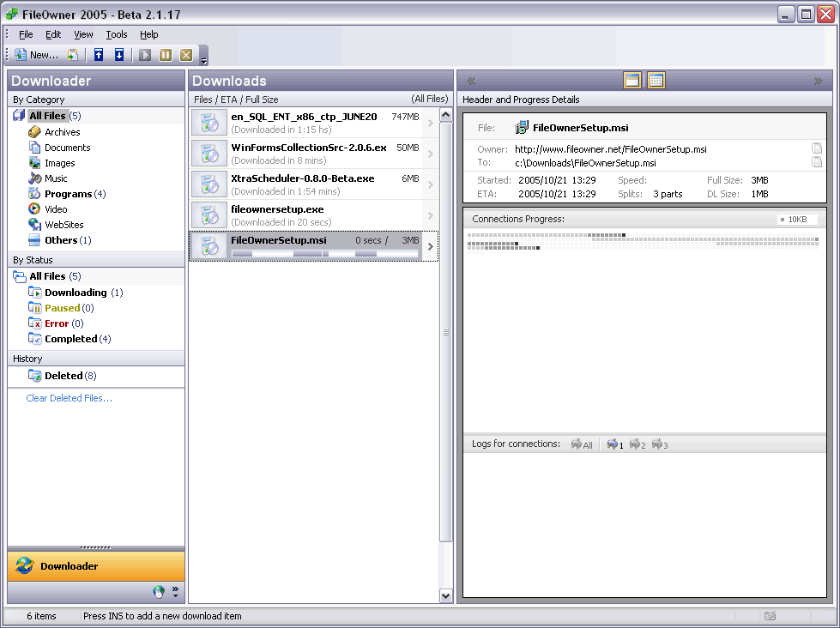Click the cancel download X toolbar icon
The height and width of the screenshot is (628, 840).
point(186,55)
